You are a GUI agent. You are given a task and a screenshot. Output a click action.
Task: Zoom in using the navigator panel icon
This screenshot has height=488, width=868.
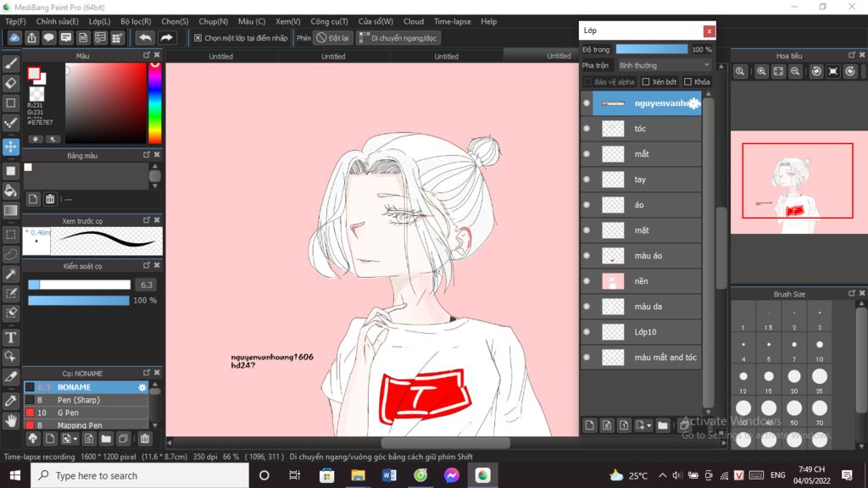762,73
